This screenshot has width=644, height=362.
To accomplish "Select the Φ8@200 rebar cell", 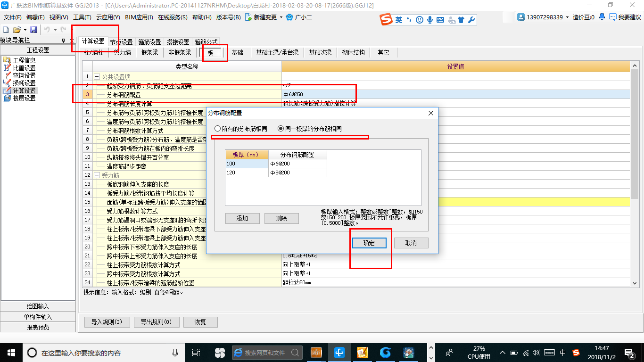I will (x=297, y=173).
